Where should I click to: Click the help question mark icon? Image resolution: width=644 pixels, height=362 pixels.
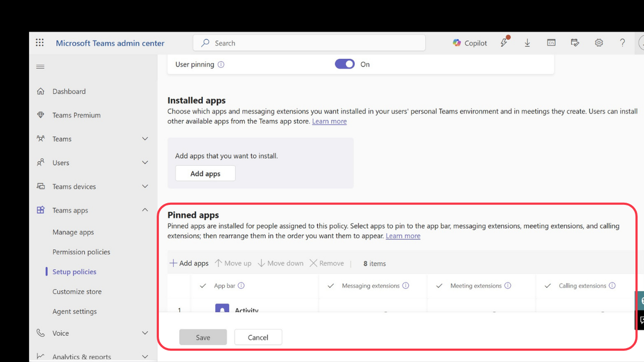click(x=623, y=43)
